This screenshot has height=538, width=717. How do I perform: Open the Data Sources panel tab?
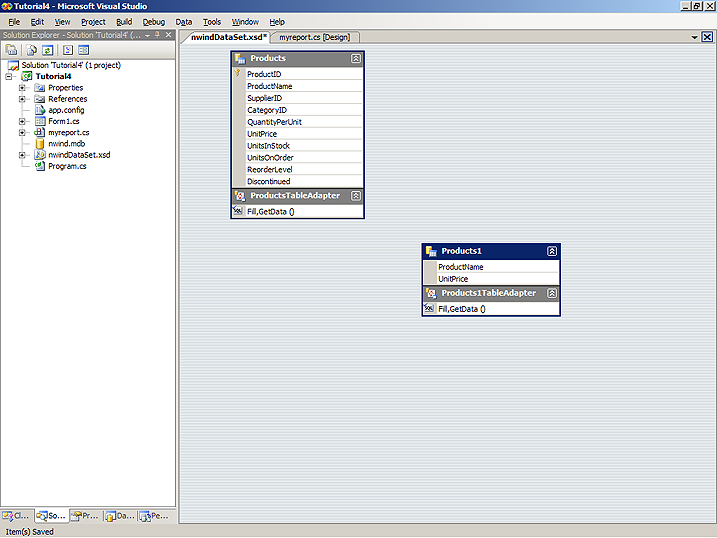[x=119, y=516]
